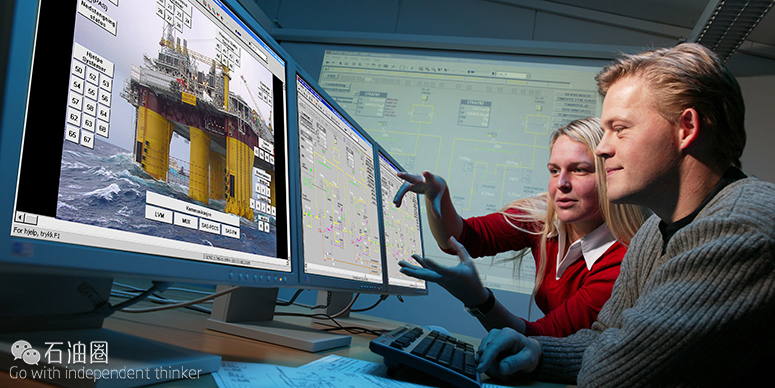The image size is (775, 388).
Task: Click the horizontal scrollbar thumb
Action: click(32, 219)
